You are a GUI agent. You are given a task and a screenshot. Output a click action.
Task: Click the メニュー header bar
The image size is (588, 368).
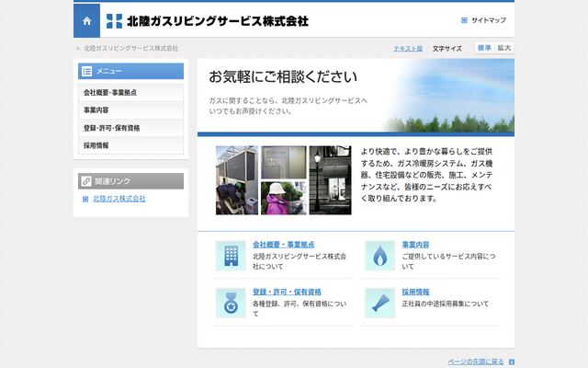130,72
